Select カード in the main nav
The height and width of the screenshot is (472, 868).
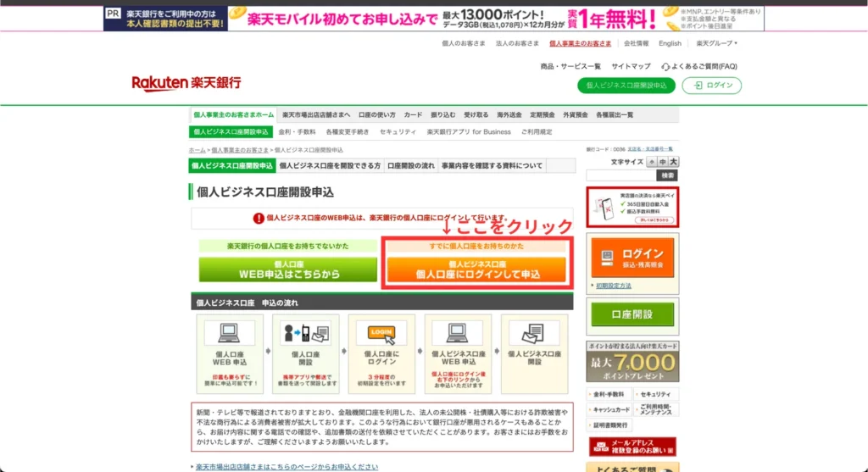413,115
